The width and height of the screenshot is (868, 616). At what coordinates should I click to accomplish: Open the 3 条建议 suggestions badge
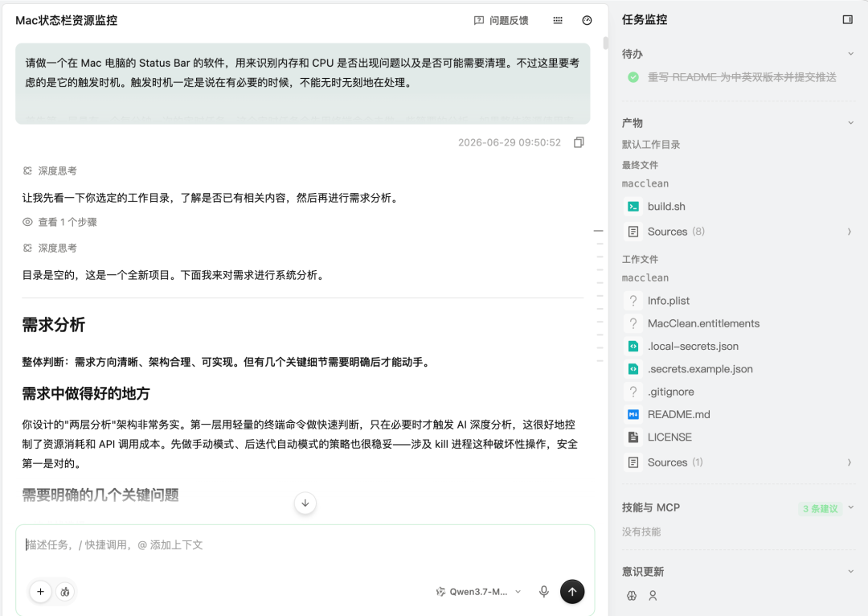820,508
